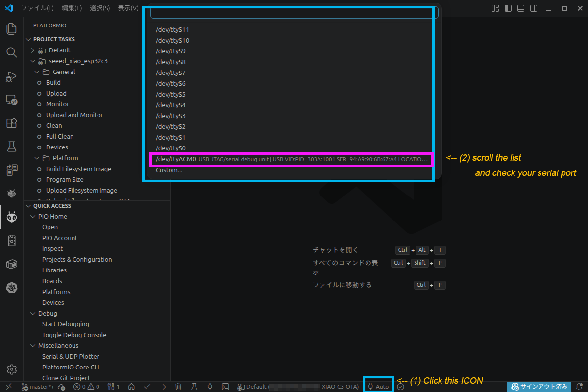Screen dimensions: 588x392
Task: Click the Testing flask icon in activity bar
Action: (11, 147)
